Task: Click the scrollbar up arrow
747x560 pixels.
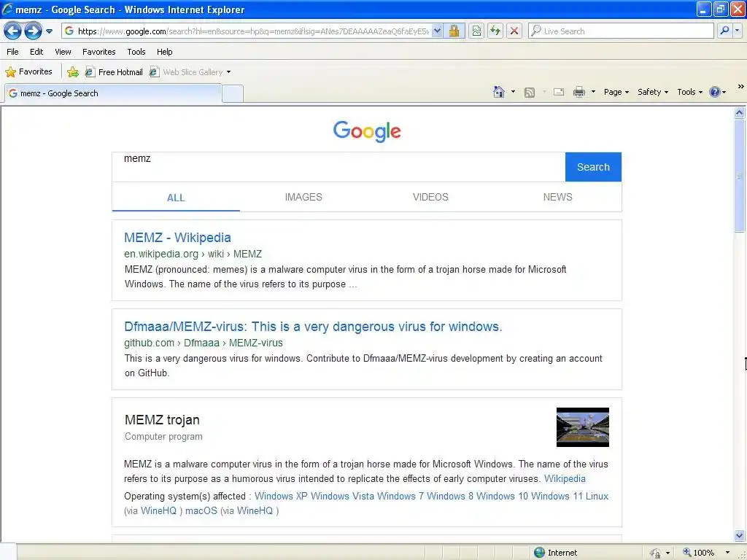Action: (x=739, y=112)
